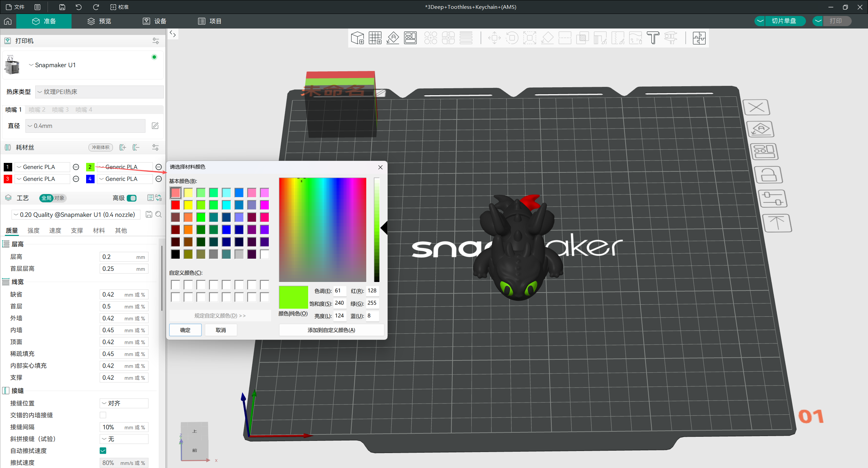Viewport: 868px width, 468px height.
Task: Click the Arrange all objects icon
Action: [410, 38]
